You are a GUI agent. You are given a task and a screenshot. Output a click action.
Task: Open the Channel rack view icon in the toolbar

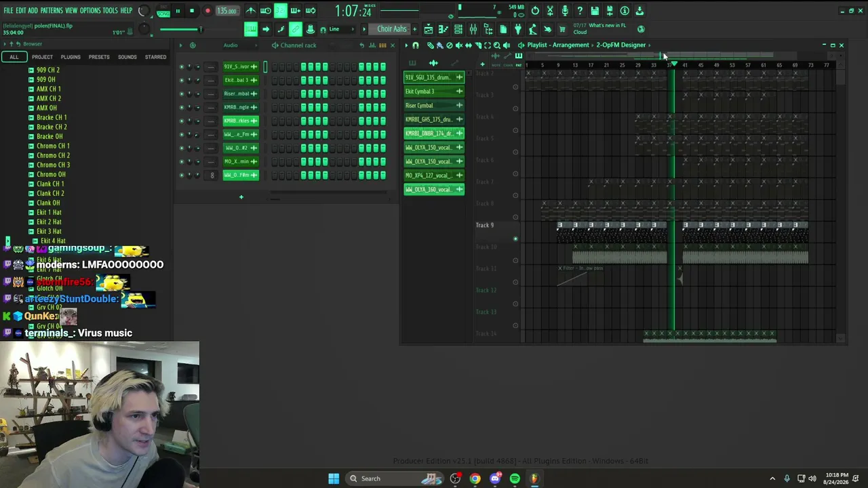click(x=458, y=29)
